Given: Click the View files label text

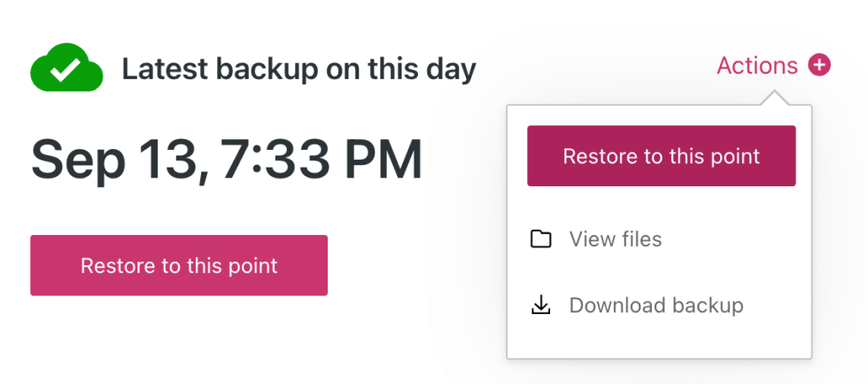Looking at the screenshot, I should click(x=616, y=239).
